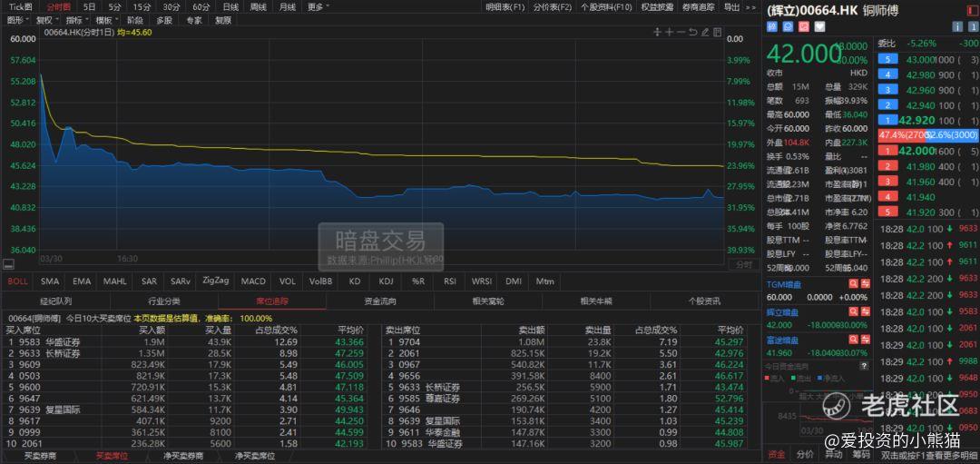This screenshot has width=980, height=464.
Task: Click the >> more toolbar items arrow
Action: pos(751,7)
